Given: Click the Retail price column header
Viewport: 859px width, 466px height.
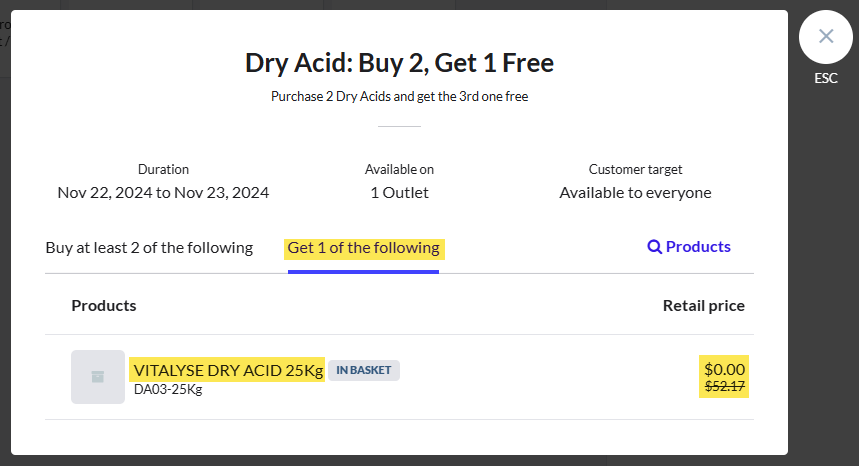Looking at the screenshot, I should click(x=703, y=306).
